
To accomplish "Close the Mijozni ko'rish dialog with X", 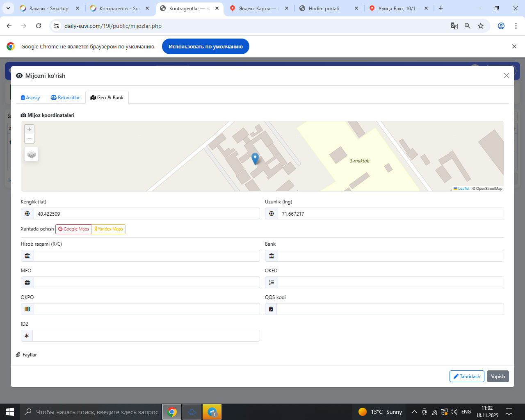I will coord(507,75).
